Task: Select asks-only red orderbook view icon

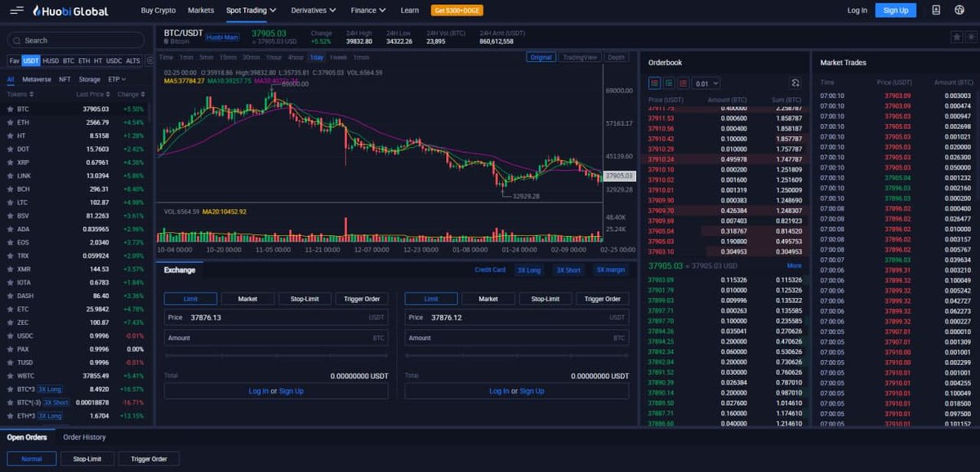Action: point(682,83)
